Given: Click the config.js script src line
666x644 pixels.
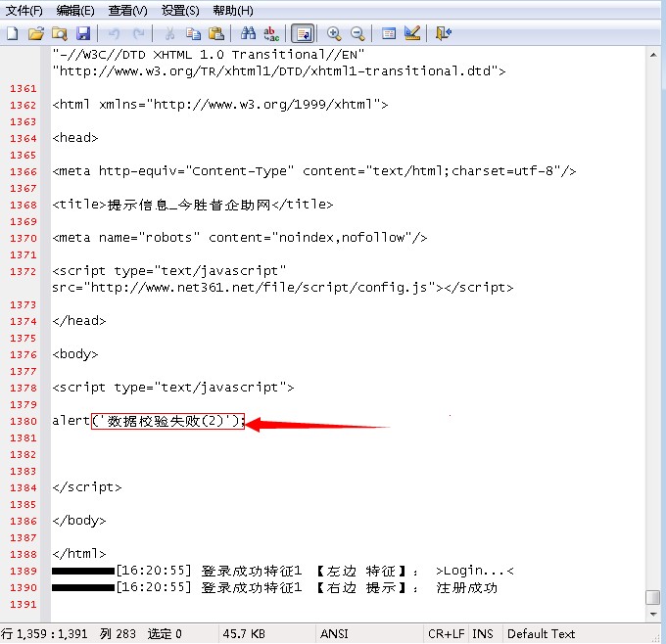Looking at the screenshot, I should pos(282,288).
